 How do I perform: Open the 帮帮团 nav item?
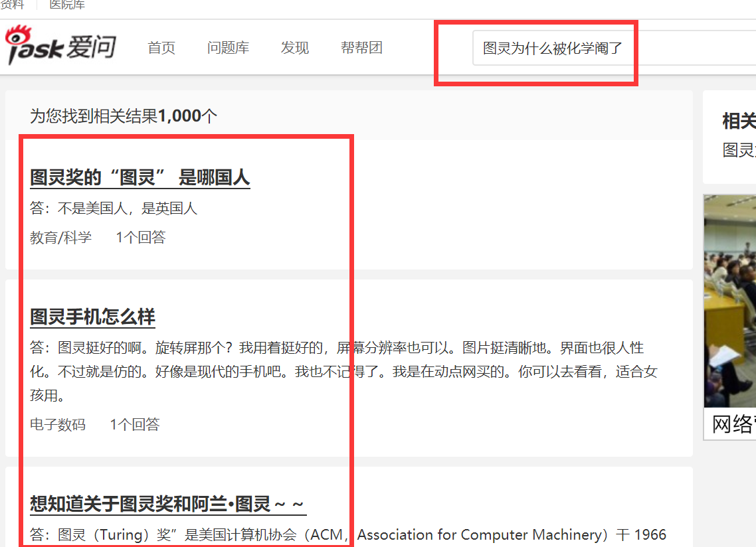click(x=361, y=48)
